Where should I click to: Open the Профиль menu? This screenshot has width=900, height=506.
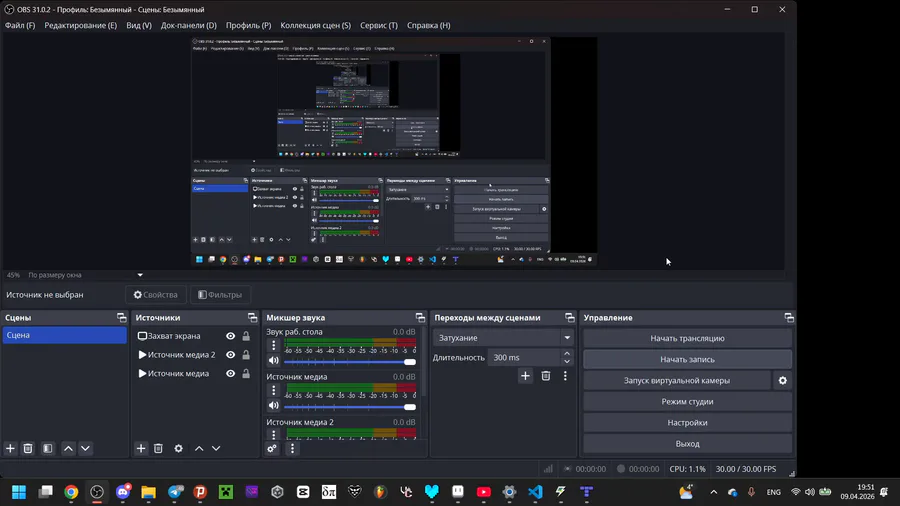(249, 25)
